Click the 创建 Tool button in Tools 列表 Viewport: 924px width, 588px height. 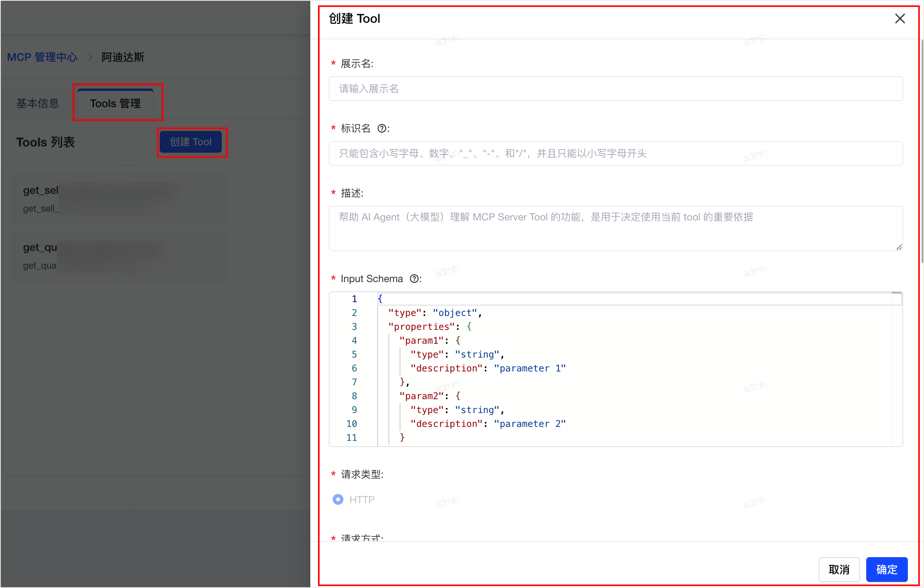pos(191,142)
